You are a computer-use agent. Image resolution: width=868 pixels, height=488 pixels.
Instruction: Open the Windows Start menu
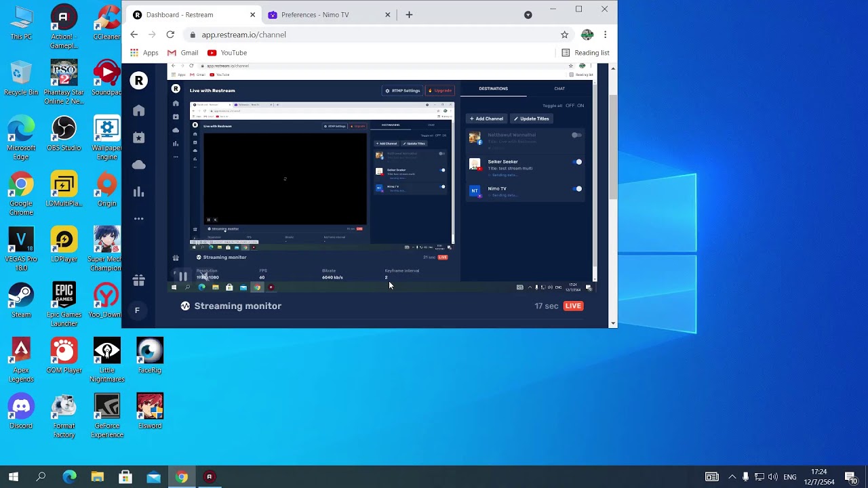(14, 476)
